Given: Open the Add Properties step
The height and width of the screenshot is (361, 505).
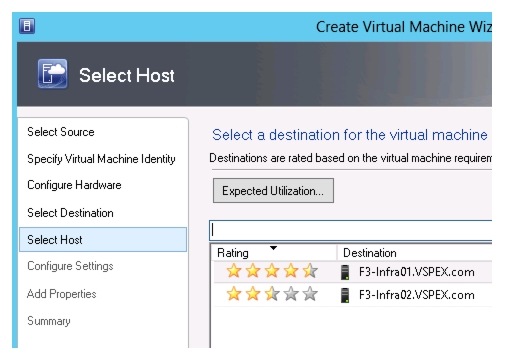Looking at the screenshot, I should [x=62, y=294].
